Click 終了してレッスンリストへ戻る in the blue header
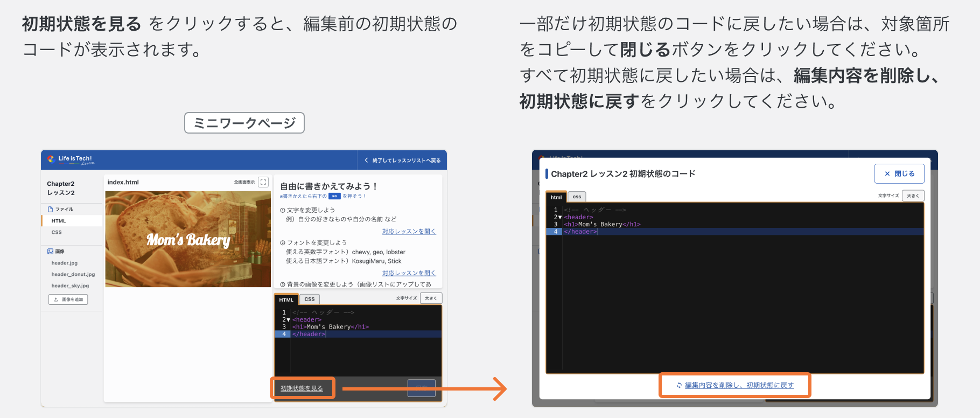The width and height of the screenshot is (980, 418). click(403, 161)
